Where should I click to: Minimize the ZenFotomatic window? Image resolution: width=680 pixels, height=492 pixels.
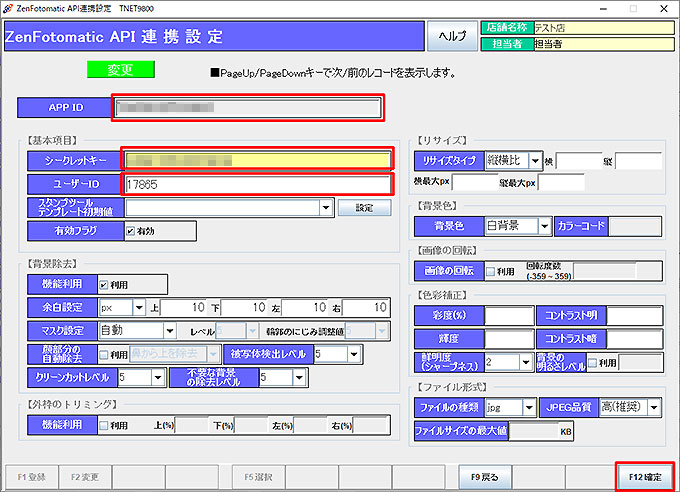(603, 9)
